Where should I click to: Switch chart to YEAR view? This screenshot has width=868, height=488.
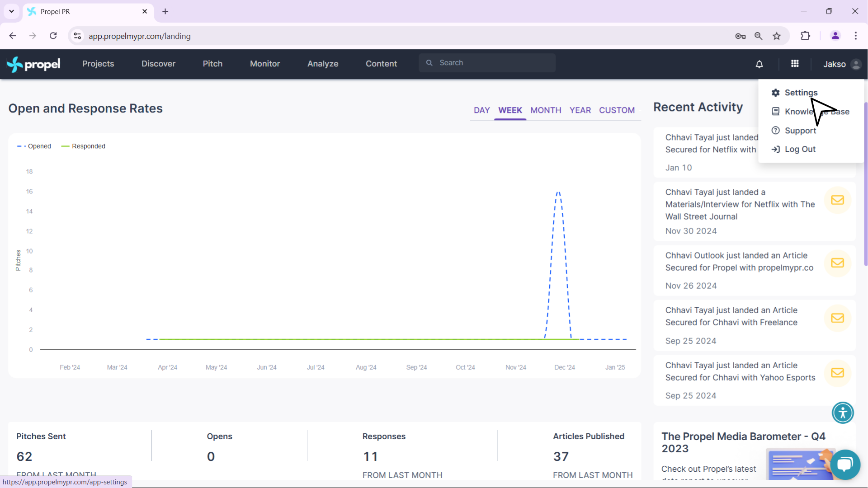(x=580, y=110)
